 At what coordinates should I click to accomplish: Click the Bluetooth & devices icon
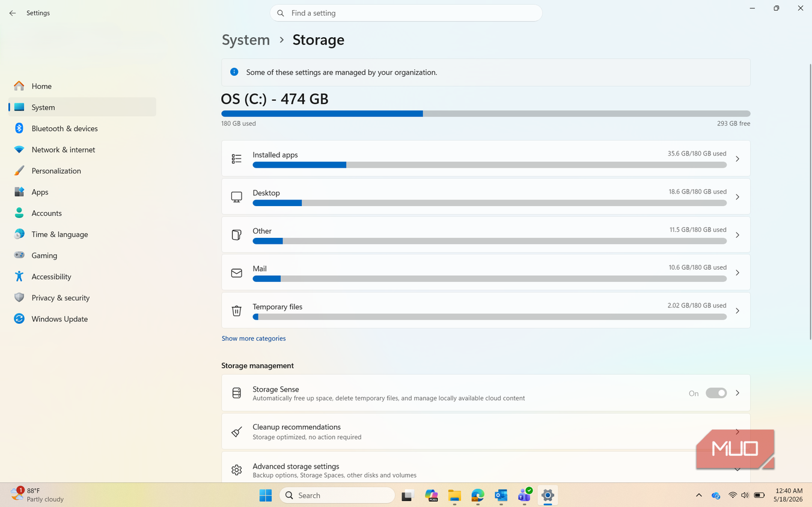tap(19, 128)
